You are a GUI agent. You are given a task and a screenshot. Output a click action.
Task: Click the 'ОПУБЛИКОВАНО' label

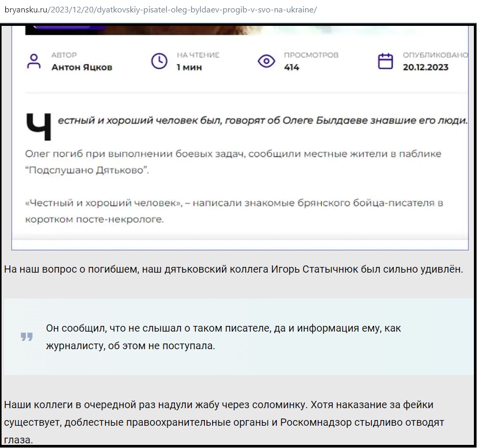tap(435, 55)
